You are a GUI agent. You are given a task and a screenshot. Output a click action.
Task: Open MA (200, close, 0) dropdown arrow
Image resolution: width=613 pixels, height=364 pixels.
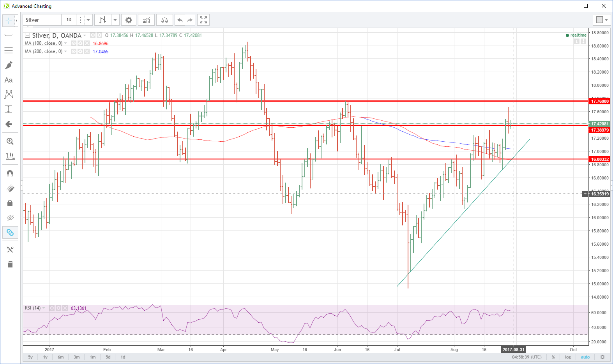(x=65, y=51)
